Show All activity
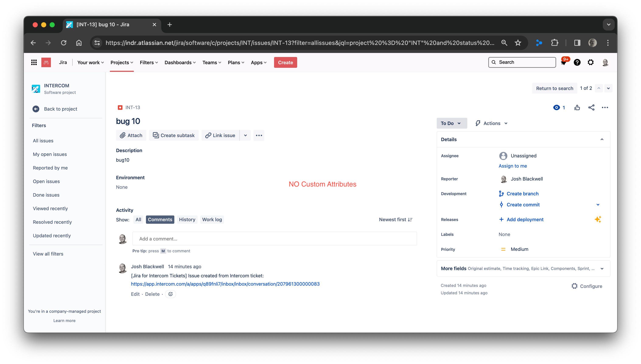Image resolution: width=641 pixels, height=364 pixels. 138,220
